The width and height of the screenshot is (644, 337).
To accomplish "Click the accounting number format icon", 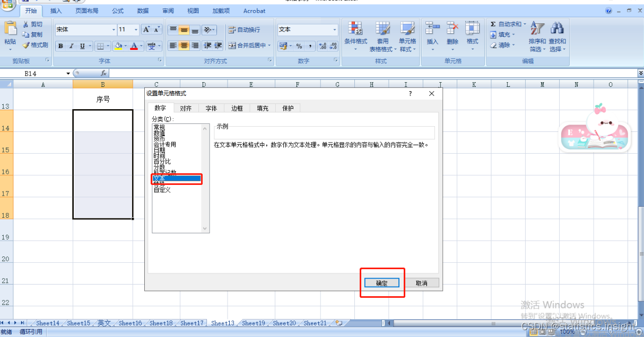I will coord(283,46).
